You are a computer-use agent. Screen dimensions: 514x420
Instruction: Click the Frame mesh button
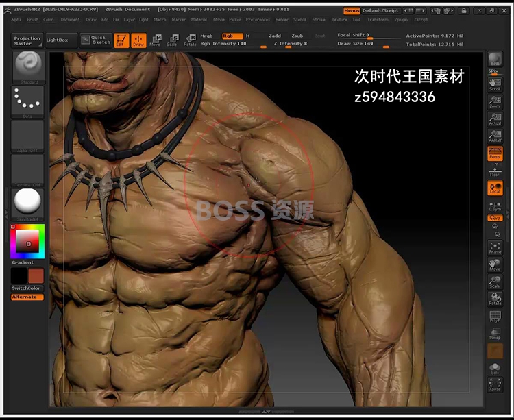[x=495, y=247]
